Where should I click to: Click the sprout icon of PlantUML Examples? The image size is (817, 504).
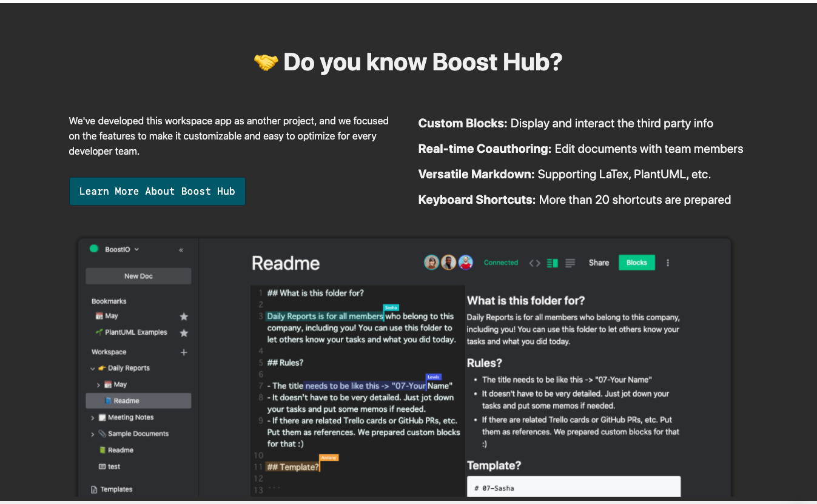click(x=99, y=332)
